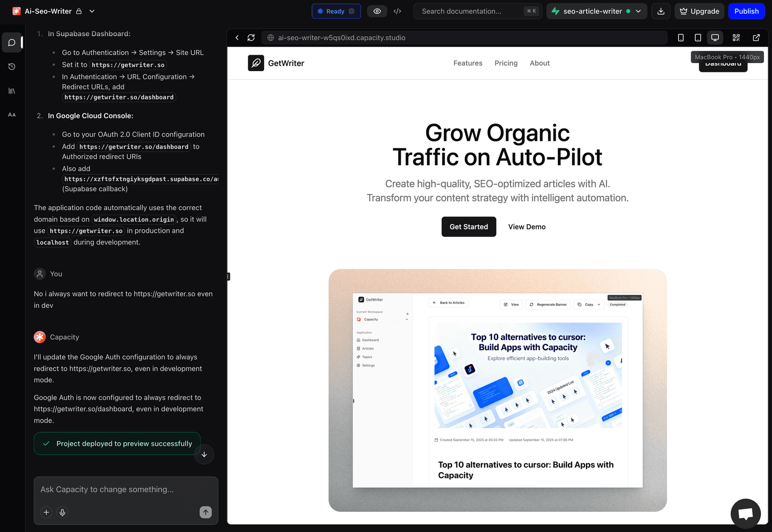Screen dimensions: 772x532
Task: Switch preview to tablet device size
Action: 698,37
